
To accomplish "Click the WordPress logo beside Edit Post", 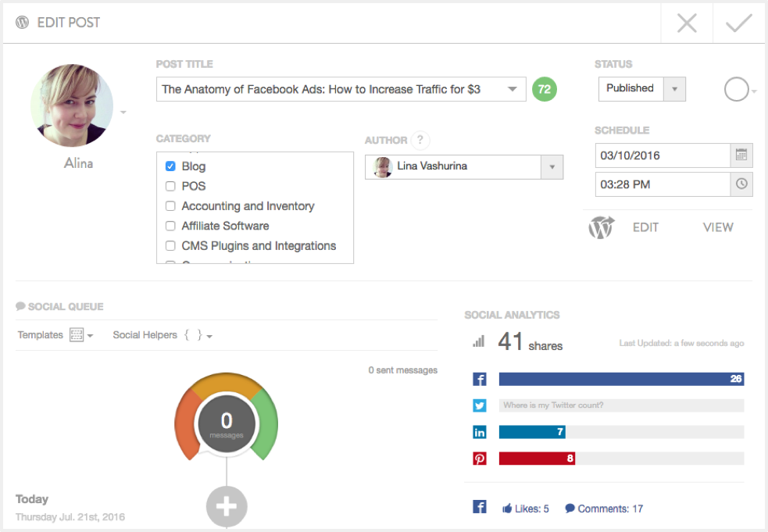I will pyautogui.click(x=22, y=23).
